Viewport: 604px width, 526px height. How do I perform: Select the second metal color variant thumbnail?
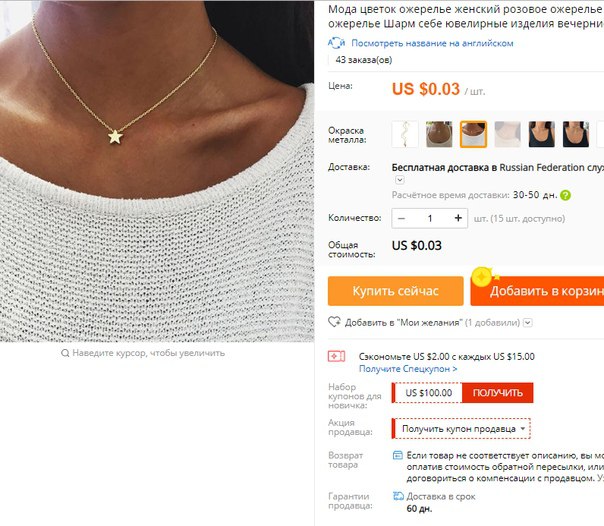[439, 134]
